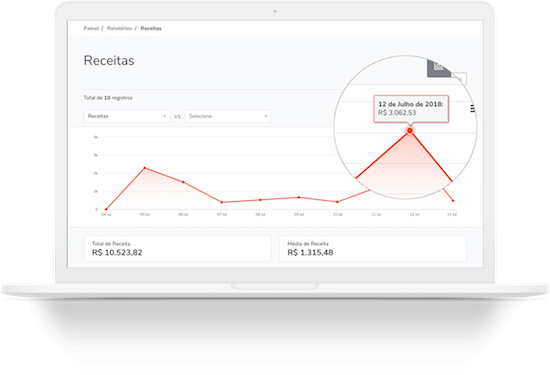
Task: Click the 10 Jul data point
Action: click(337, 202)
